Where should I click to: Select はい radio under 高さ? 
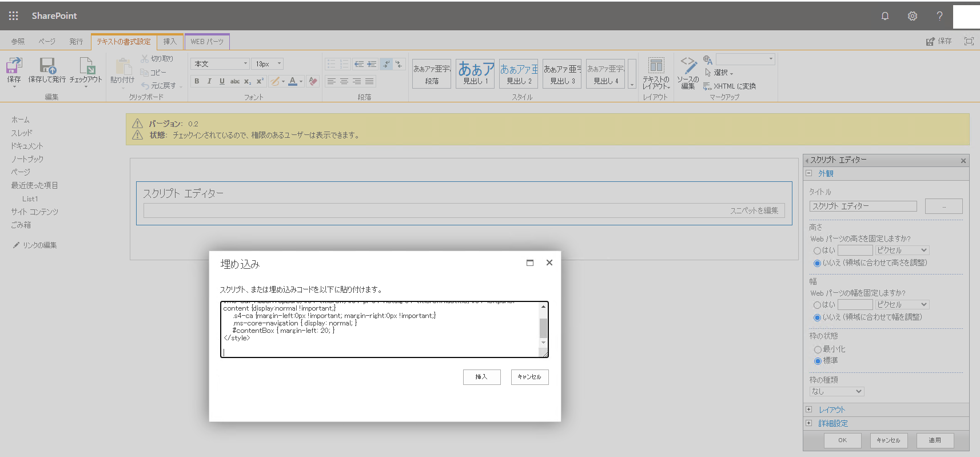[x=817, y=251]
